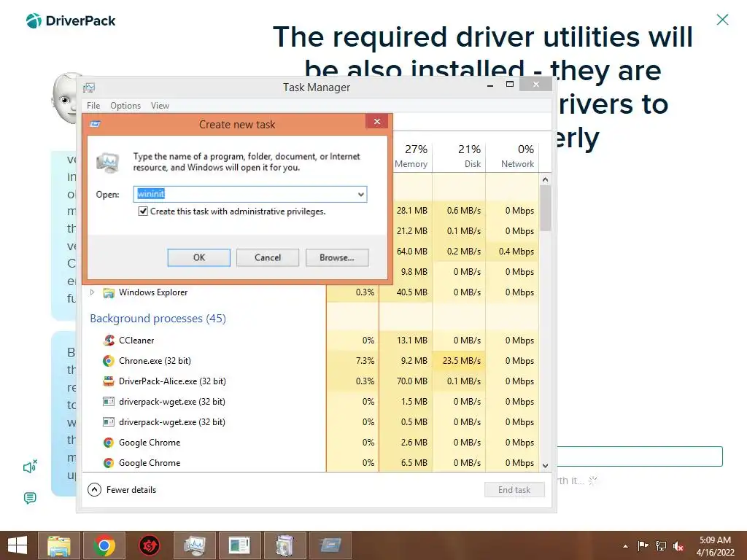Select the CCleaner process name
This screenshot has height=560, width=747.
pos(136,341)
